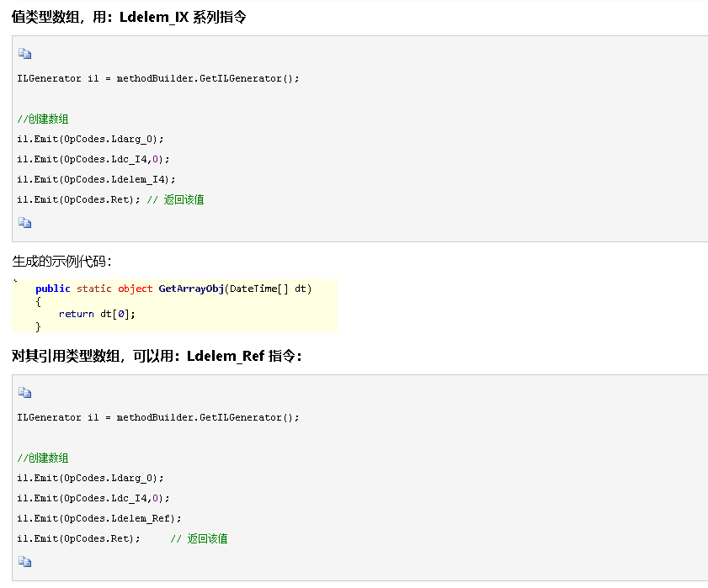Click copy icon above first ILGenerator code
The image size is (708, 588).
[x=24, y=54]
